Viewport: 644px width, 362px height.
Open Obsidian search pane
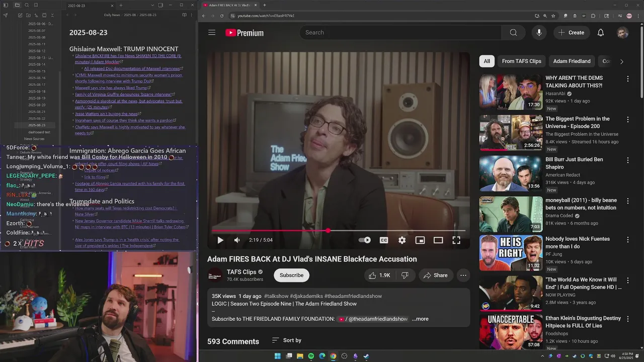[x=26, y=5]
